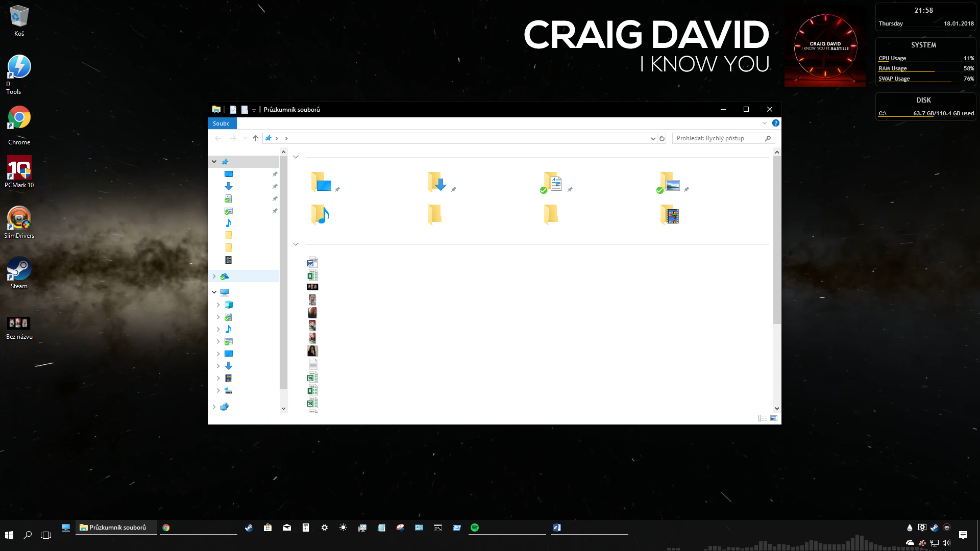980x551 pixels.
Task: Select Music note under Quick access in sidebar
Action: pyautogui.click(x=229, y=223)
